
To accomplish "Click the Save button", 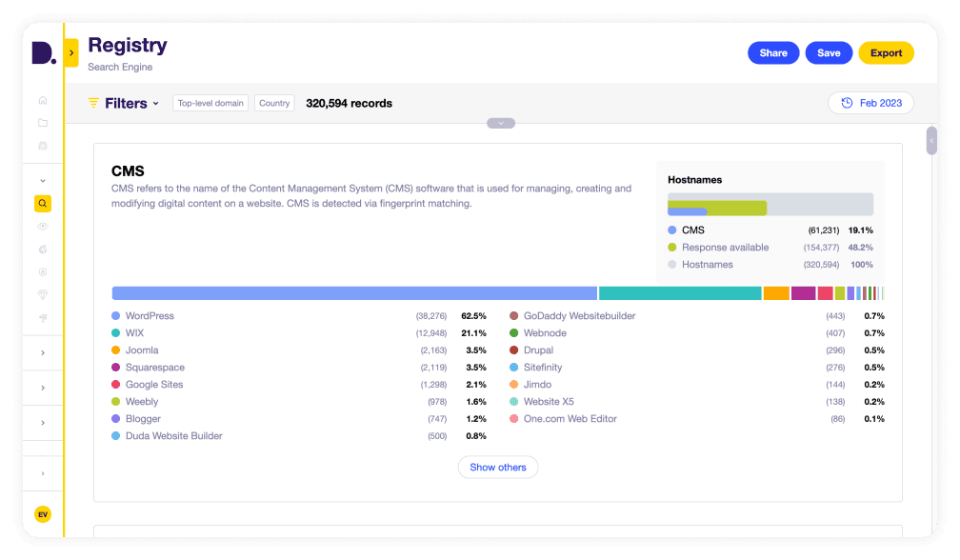I will point(829,53).
